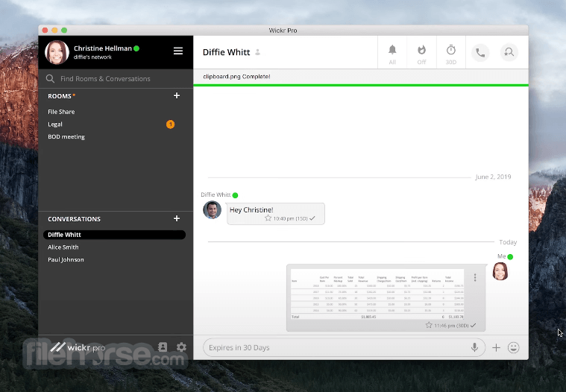The width and height of the screenshot is (566, 392).
Task: Toggle burn-on-read flame icon set to Off
Action: pyautogui.click(x=421, y=54)
